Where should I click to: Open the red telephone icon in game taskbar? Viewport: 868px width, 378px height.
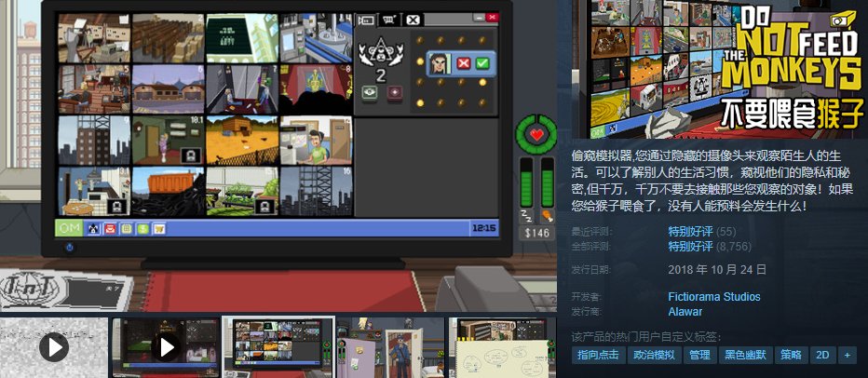pyautogui.click(x=110, y=228)
